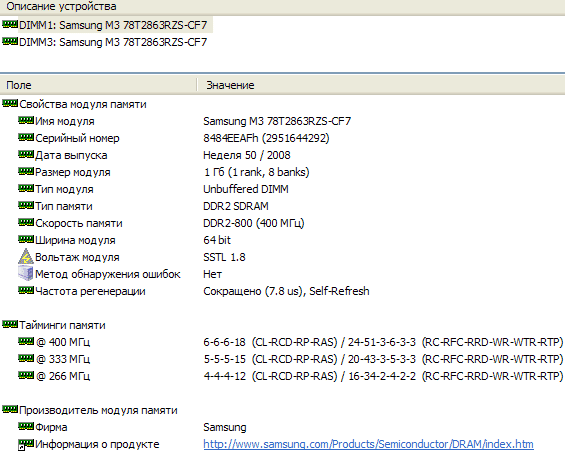Image resolution: width=565 pixels, height=451 pixels.
Task: Click the Описание устройства list header
Action: tap(282, 7)
